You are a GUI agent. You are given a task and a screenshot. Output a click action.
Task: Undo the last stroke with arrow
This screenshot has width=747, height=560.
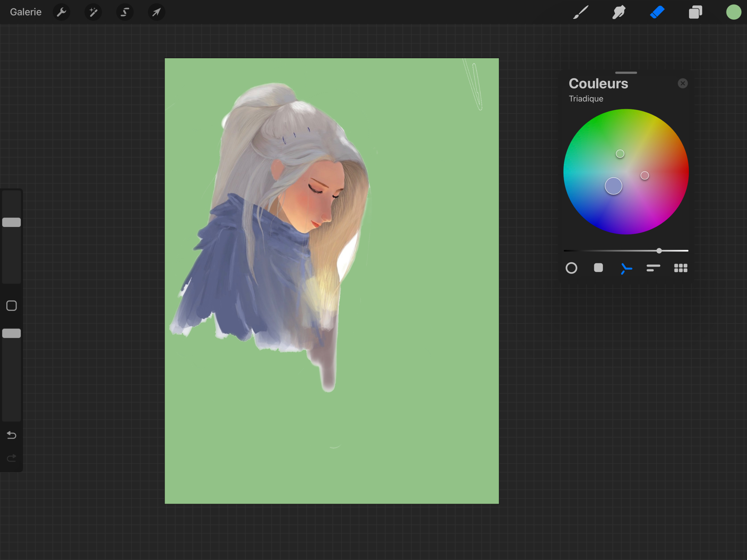tap(11, 435)
